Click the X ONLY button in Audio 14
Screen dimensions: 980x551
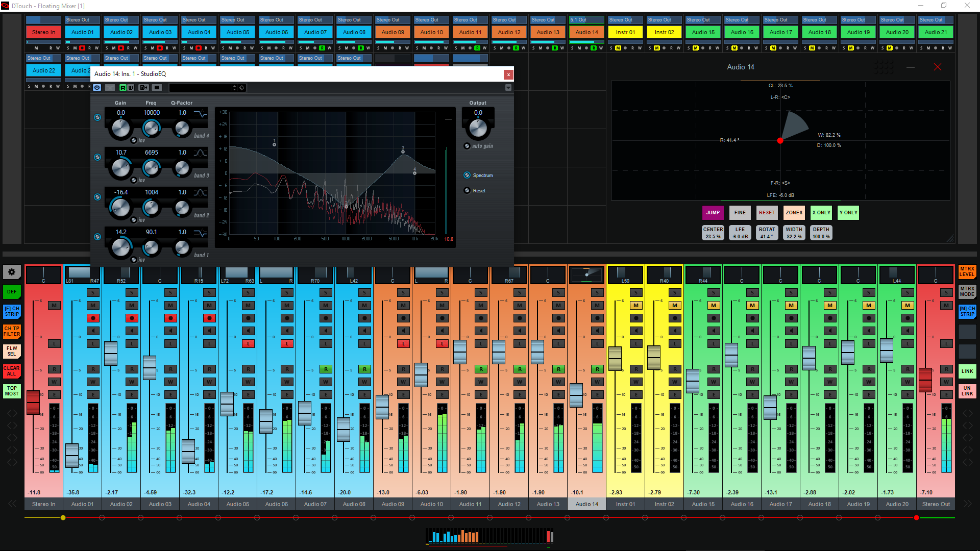tap(821, 212)
